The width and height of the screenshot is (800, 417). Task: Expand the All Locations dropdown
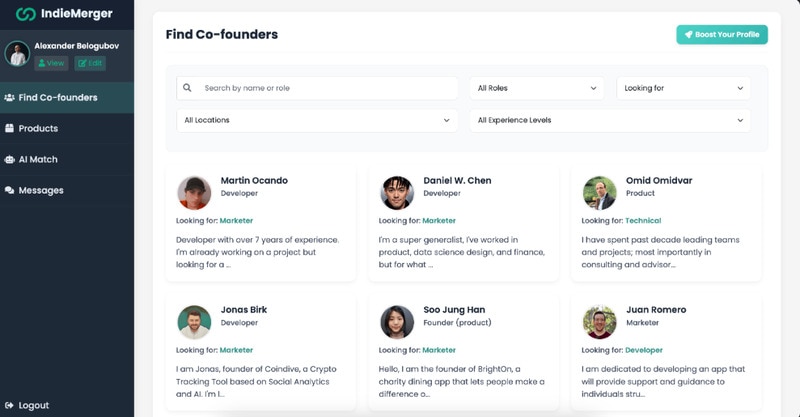[317, 120]
